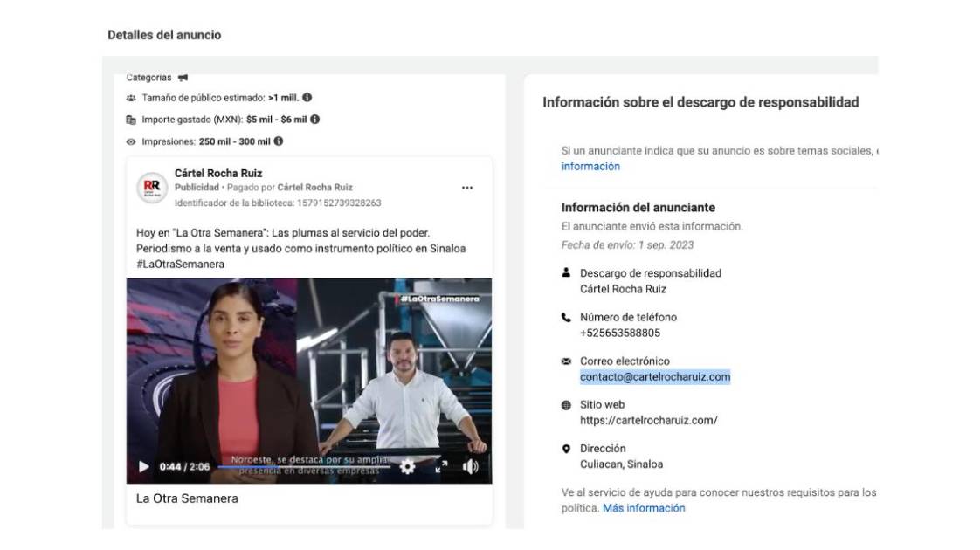Open Cártel Rocha Ruiz page name
The width and height of the screenshot is (980, 550).
pos(218,174)
